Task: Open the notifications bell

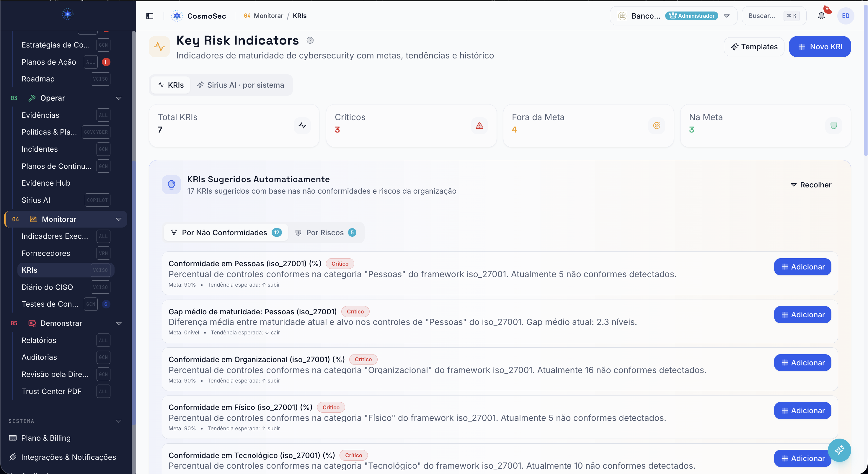Action: click(821, 16)
